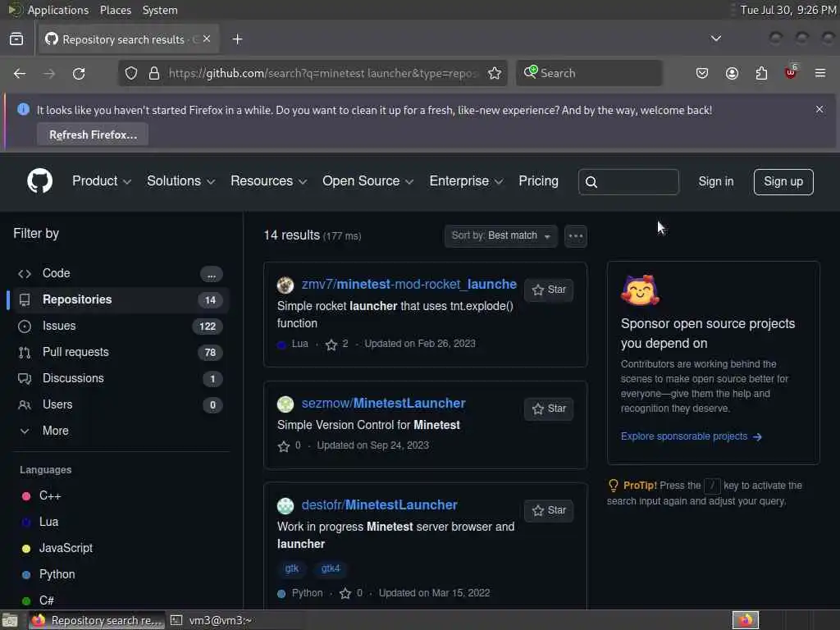Open Firefox account icon

[732, 73]
